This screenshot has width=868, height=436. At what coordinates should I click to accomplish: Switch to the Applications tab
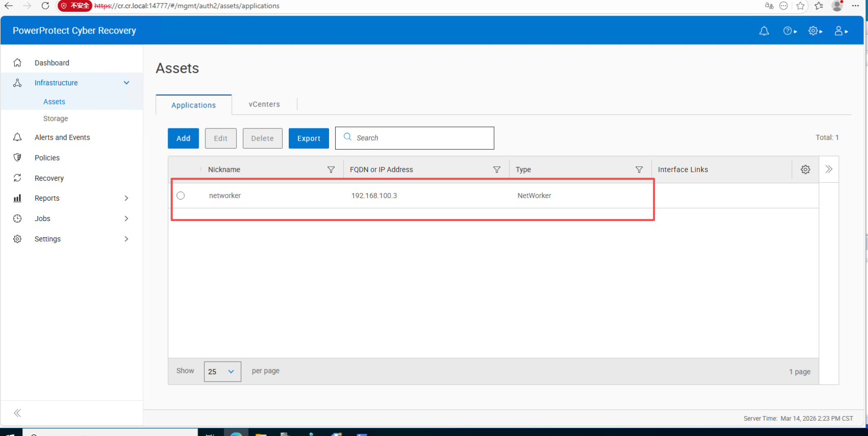pos(194,105)
